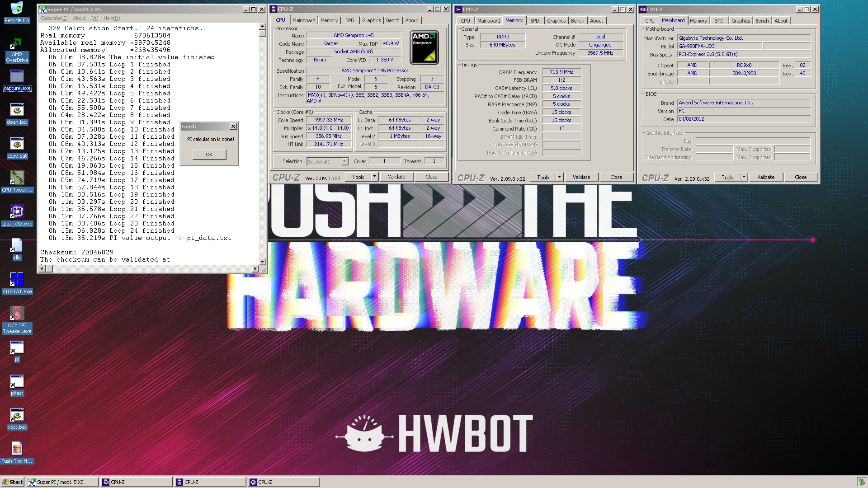The height and width of the screenshot is (488, 868).
Task: Click BIOS Date value 04/02/2012
Action: [x=744, y=119]
